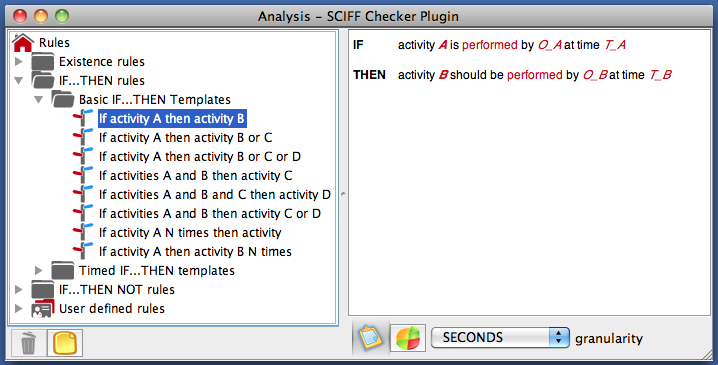Click the User defined rules folder icon

[43, 308]
